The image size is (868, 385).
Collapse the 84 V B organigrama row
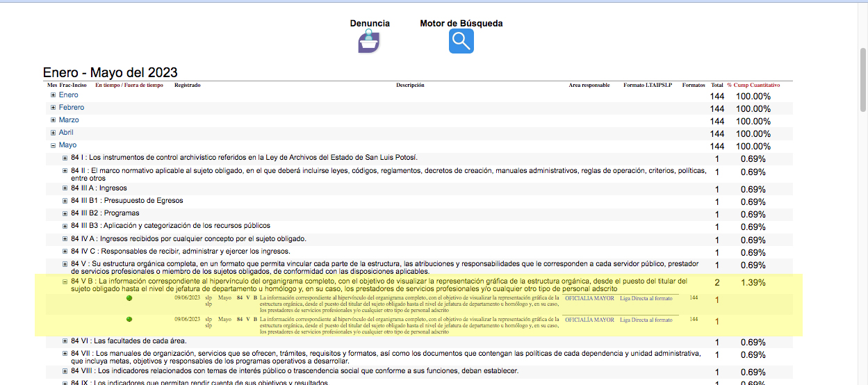(66, 281)
